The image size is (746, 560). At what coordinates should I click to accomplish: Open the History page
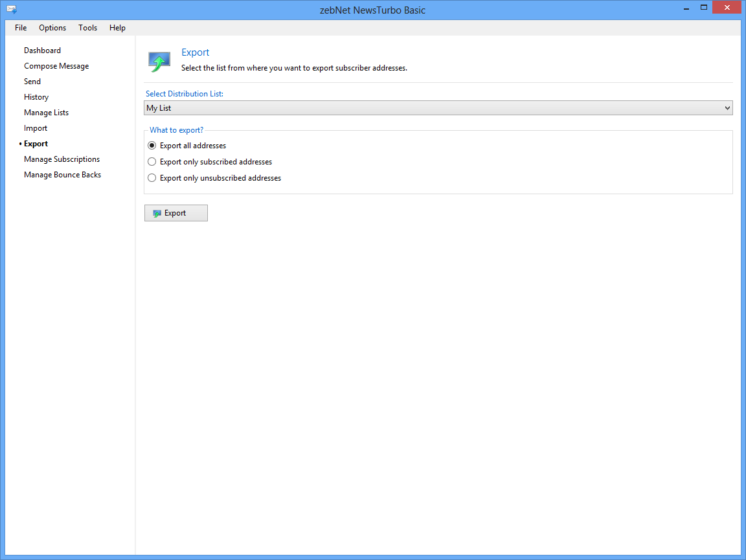(36, 97)
